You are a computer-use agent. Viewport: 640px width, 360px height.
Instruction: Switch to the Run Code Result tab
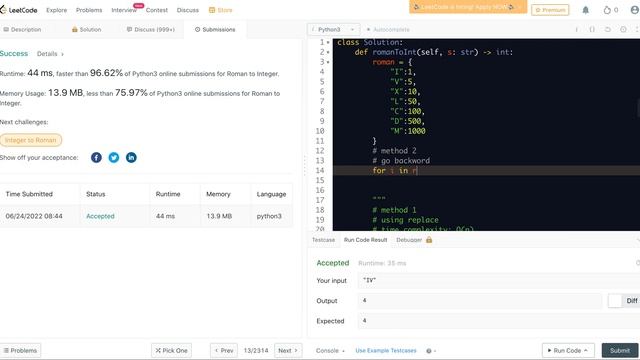[365, 240]
